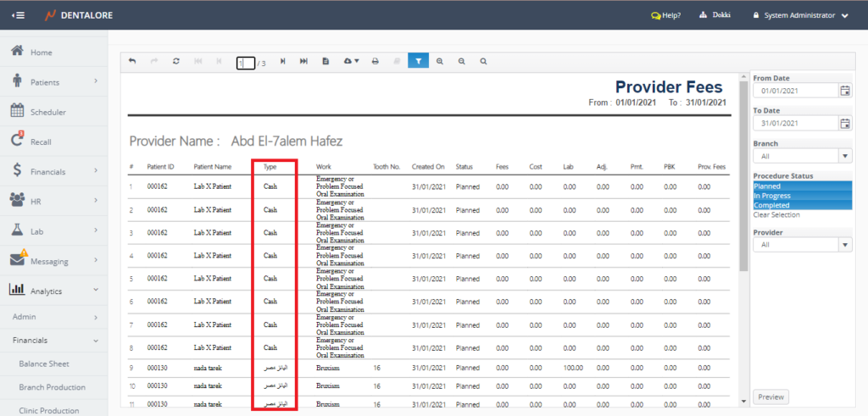868x416 pixels.
Task: Collapse sidebar with hamburger icon
Action: point(18,15)
